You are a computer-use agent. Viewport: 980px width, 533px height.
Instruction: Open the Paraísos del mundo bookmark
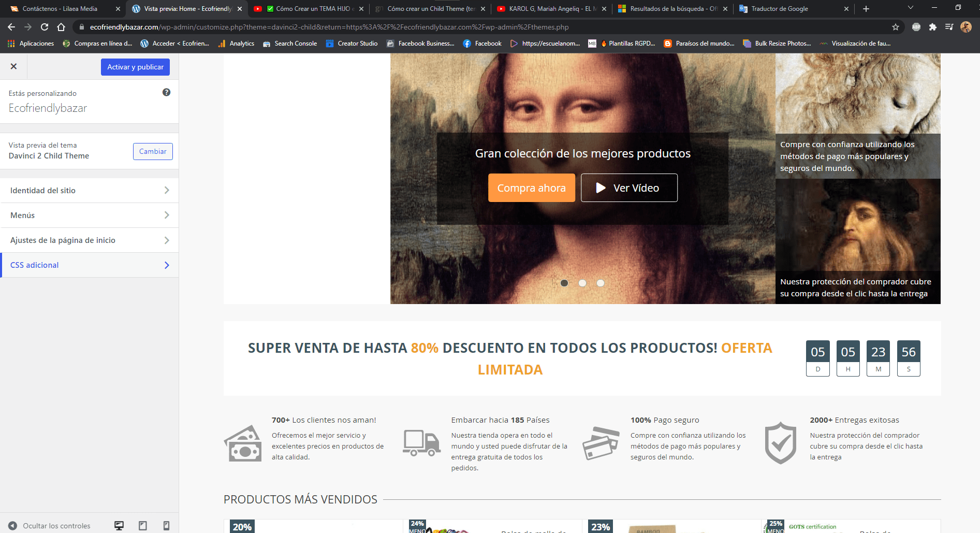pos(699,44)
